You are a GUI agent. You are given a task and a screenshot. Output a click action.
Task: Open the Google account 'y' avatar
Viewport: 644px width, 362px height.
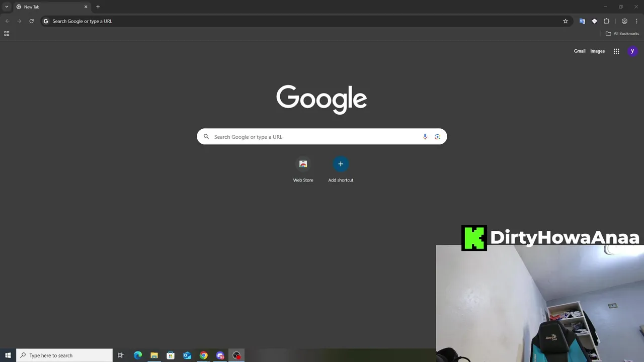point(632,51)
